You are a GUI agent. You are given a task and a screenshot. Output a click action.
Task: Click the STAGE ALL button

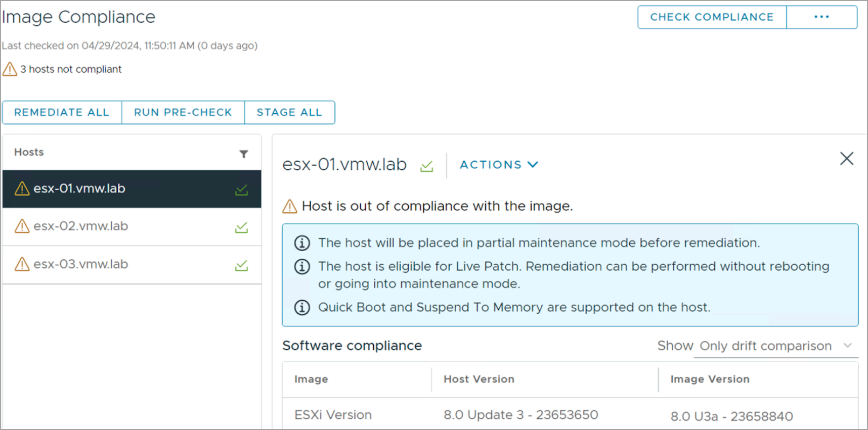pyautogui.click(x=289, y=112)
